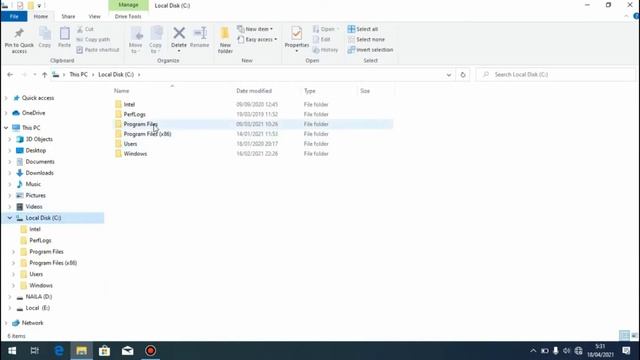Click Invert selection in ribbon
This screenshot has height=360, width=640.
pyautogui.click(x=370, y=50)
